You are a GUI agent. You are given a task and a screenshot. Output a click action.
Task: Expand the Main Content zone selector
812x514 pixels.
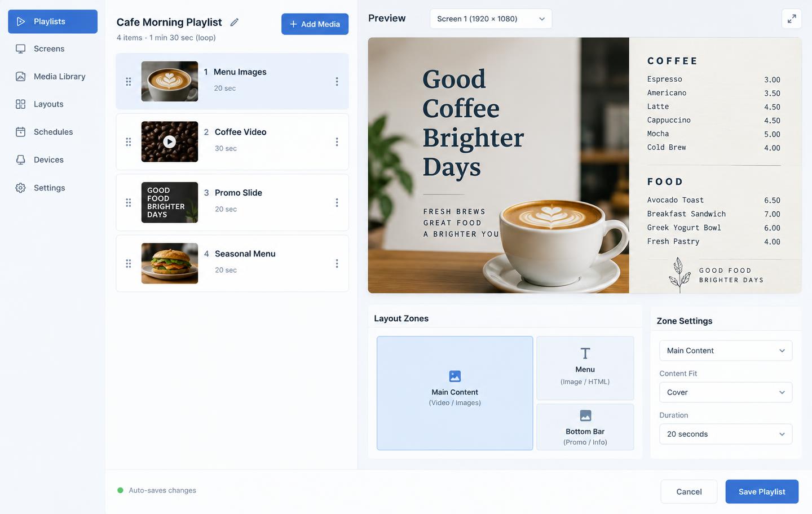tap(726, 351)
